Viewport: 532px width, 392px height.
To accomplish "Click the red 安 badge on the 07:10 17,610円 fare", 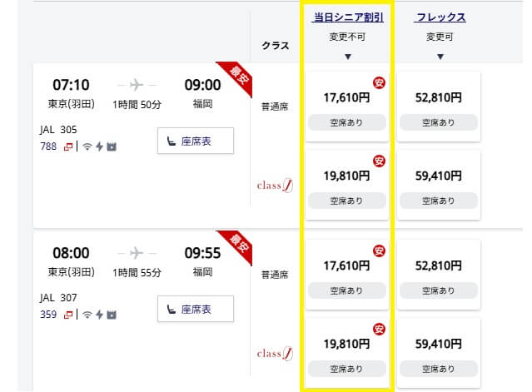I will tap(379, 82).
